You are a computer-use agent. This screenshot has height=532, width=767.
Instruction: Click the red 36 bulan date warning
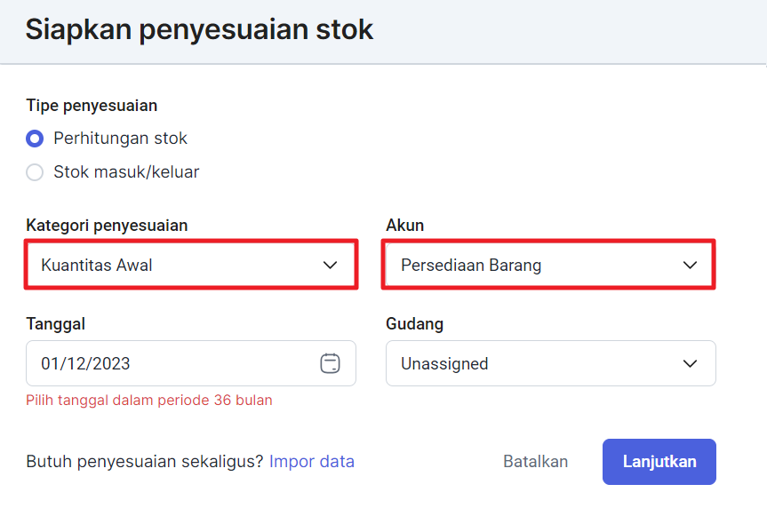(x=149, y=400)
